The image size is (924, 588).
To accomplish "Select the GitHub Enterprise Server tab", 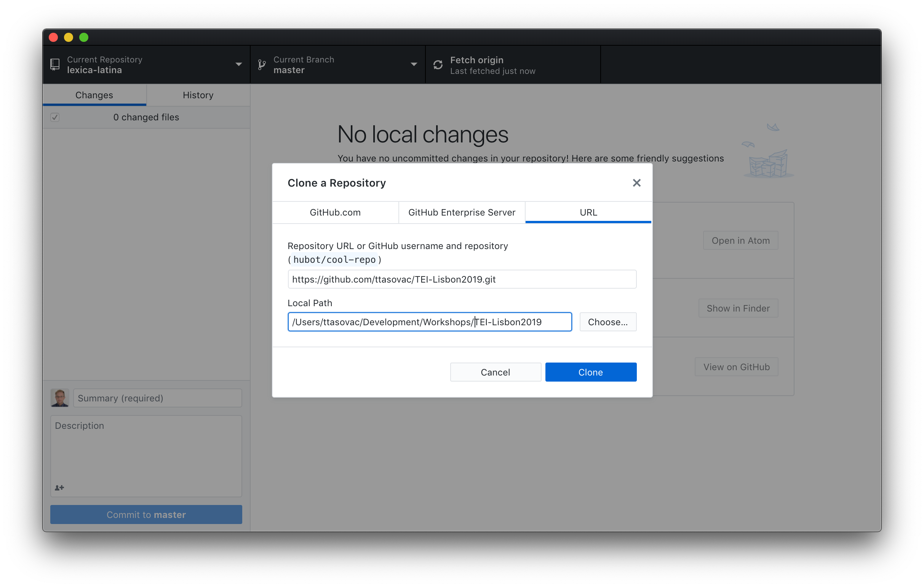I will click(x=461, y=212).
